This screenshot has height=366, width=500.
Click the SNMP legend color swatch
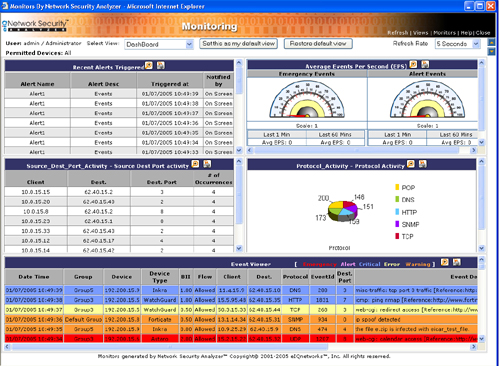397,224
